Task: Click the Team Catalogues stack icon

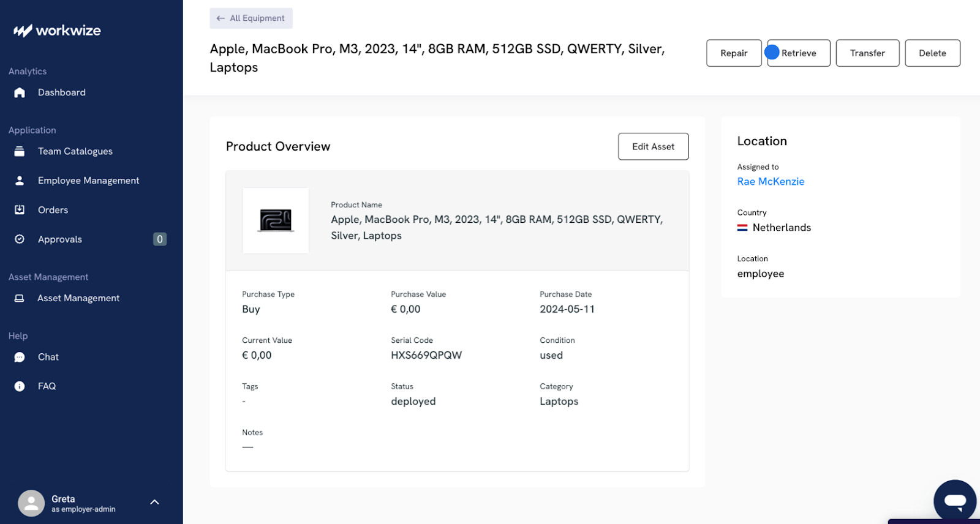Action: tap(20, 151)
